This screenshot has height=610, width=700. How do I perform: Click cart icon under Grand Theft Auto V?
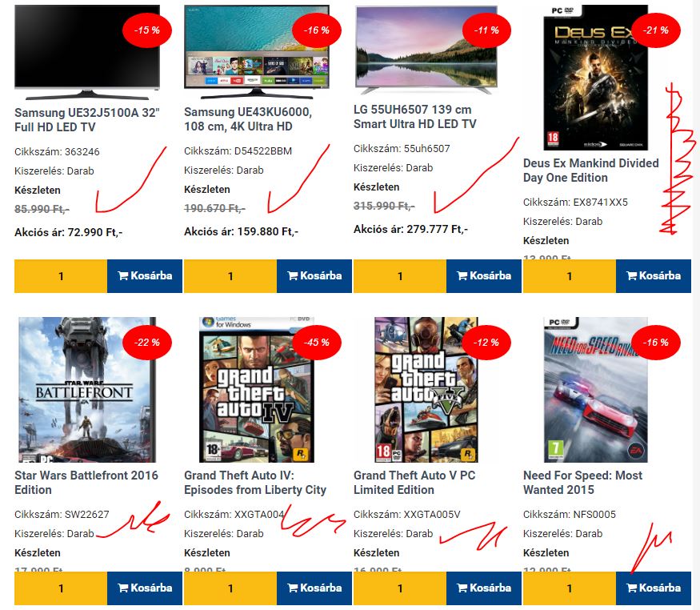(462, 588)
